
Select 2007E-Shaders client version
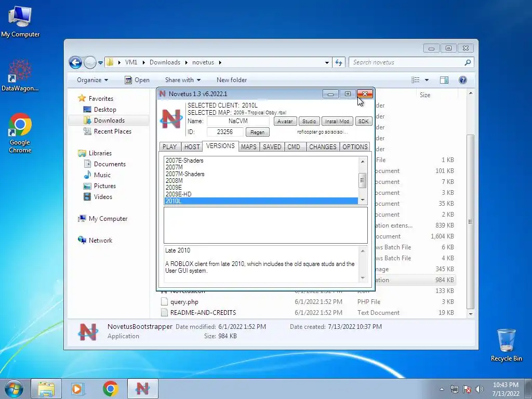(261, 161)
